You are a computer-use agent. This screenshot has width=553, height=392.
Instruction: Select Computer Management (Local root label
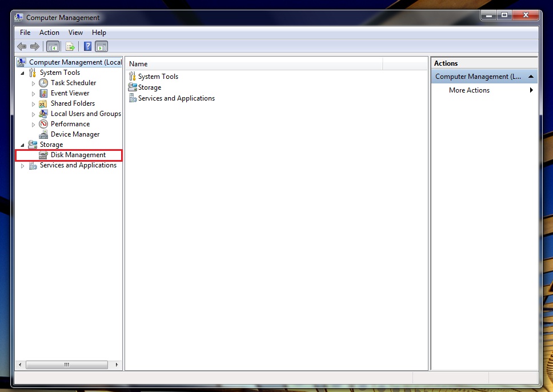coord(75,62)
